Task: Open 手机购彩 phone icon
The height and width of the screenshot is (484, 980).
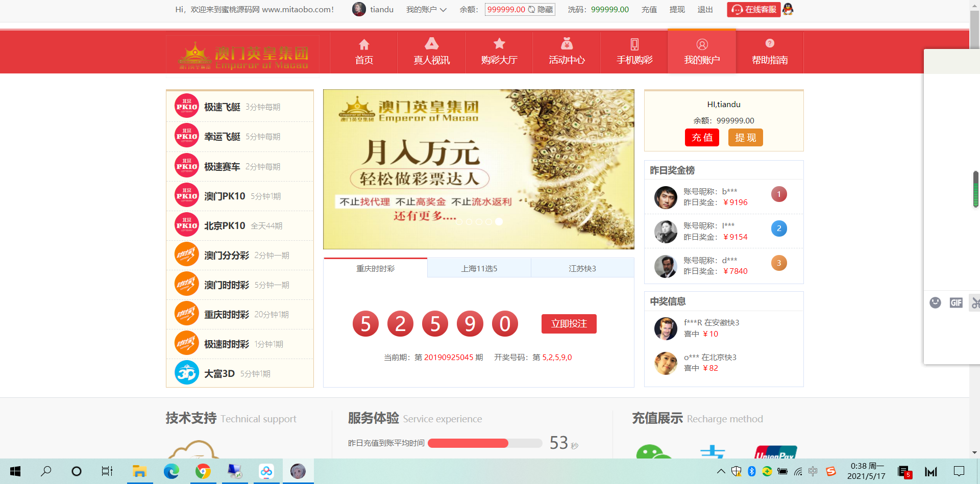Action: coord(634,44)
